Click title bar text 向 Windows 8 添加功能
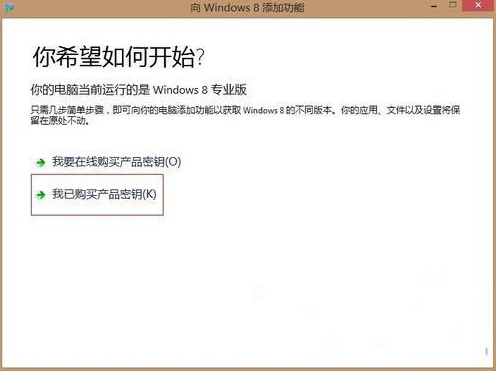The height and width of the screenshot is (372, 496). [247, 7]
